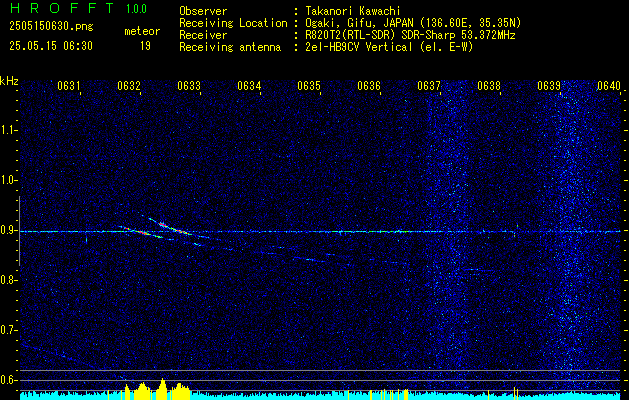Select the filename 2505150630.png

tap(51, 27)
